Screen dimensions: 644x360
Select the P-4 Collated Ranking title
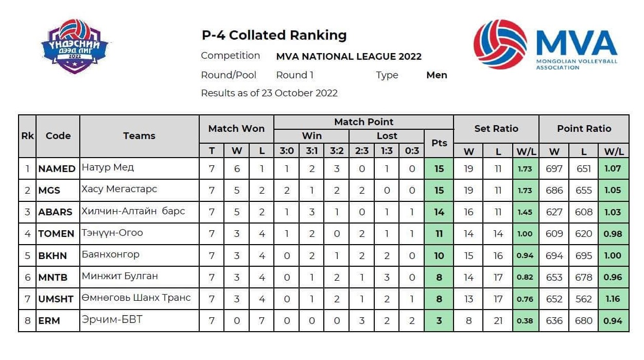(x=274, y=35)
